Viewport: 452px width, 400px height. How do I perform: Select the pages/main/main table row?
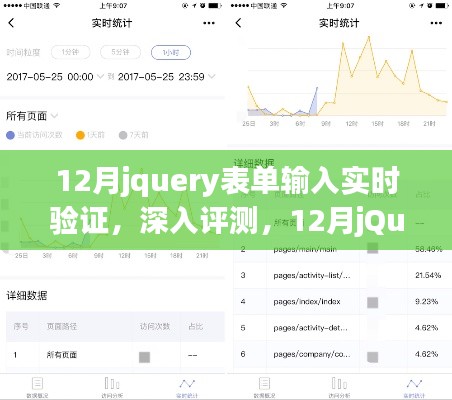342,249
